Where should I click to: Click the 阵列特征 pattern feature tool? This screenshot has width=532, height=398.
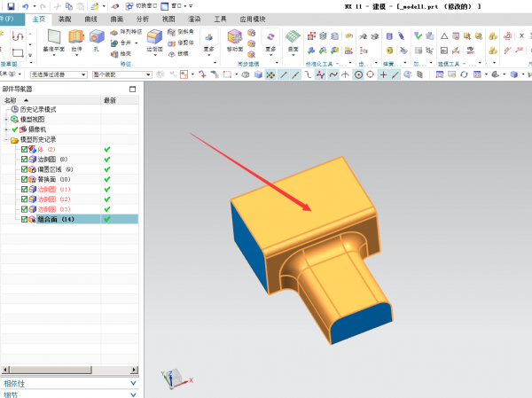126,32
